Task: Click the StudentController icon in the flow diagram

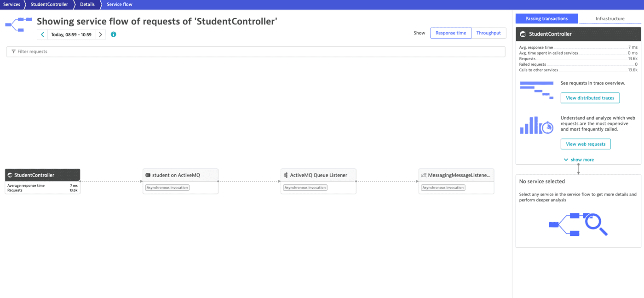Action: pos(11,175)
